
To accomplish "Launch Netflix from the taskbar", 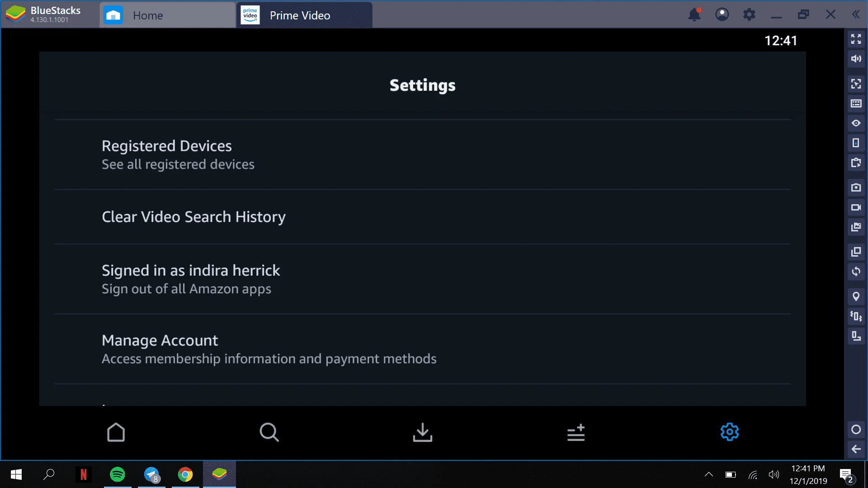I will click(x=84, y=474).
